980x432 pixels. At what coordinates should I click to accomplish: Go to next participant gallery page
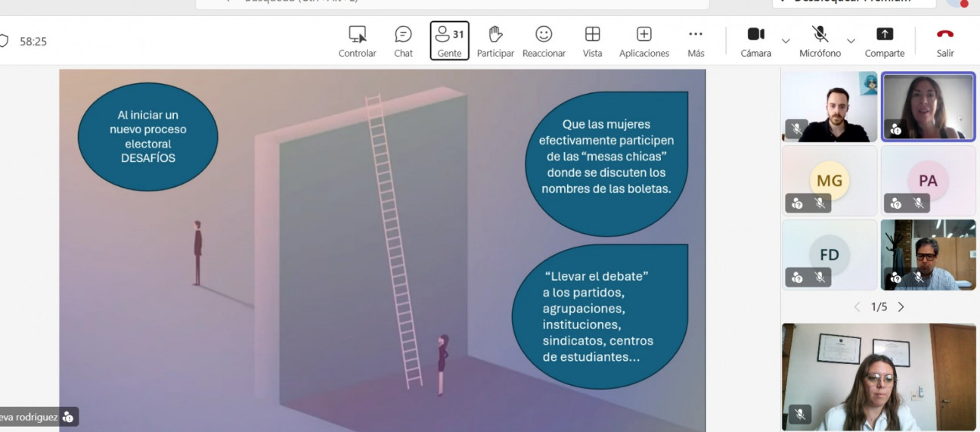coord(901,307)
